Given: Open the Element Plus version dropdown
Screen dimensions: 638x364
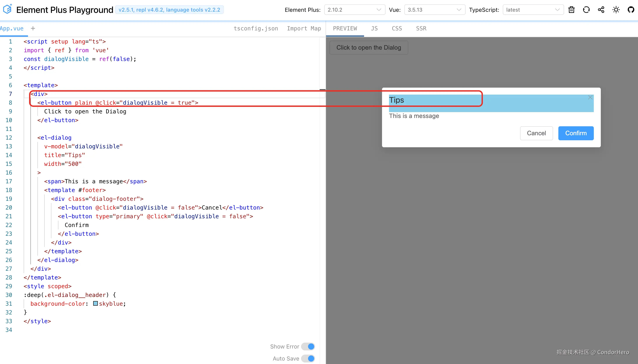Looking at the screenshot, I should tap(354, 10).
